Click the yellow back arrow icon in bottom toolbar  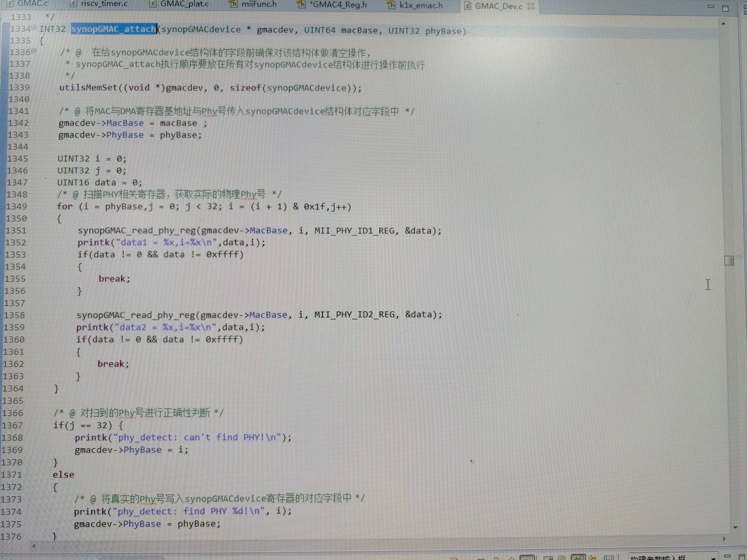click(593, 558)
